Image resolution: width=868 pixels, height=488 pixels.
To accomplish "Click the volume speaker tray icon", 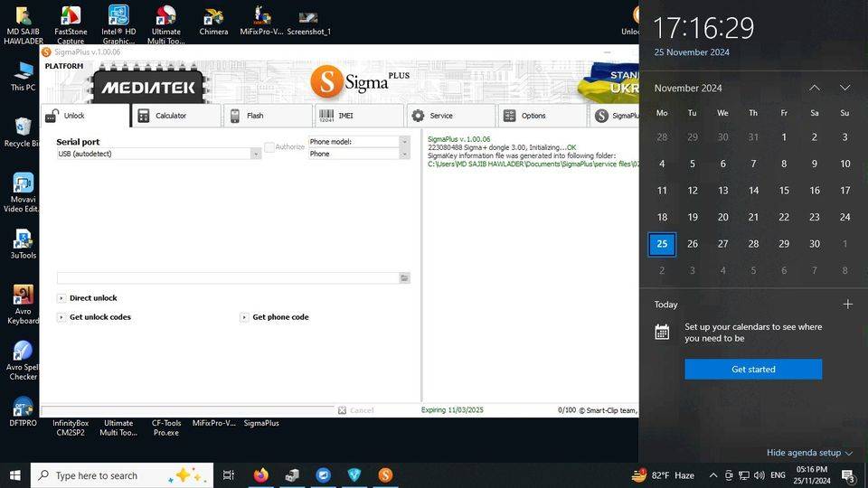I will [x=759, y=475].
